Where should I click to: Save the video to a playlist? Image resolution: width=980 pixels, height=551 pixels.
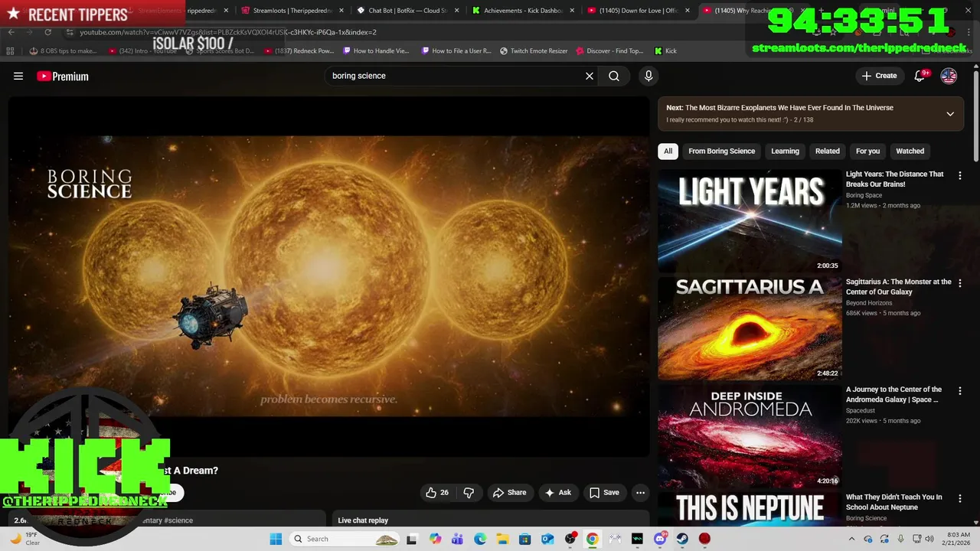coord(603,493)
